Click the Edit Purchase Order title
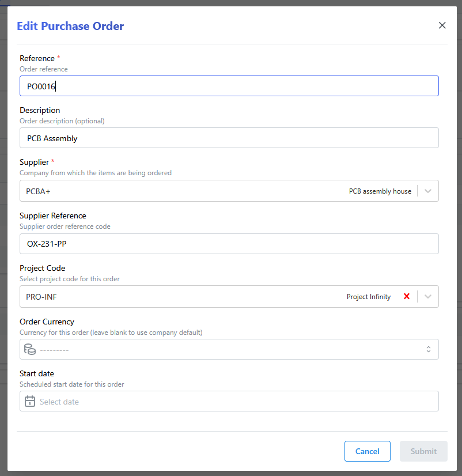The image size is (462, 476). point(70,26)
